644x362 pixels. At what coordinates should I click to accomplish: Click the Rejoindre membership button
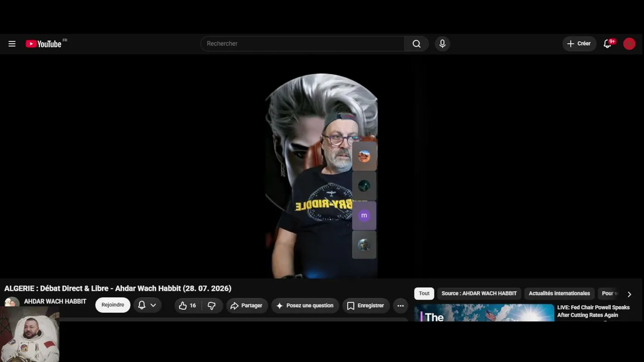point(113,305)
